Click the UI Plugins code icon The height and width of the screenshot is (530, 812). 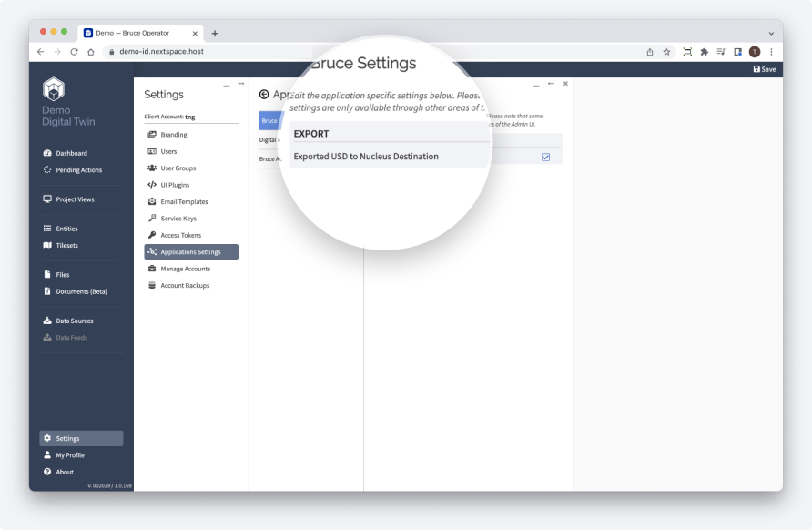pyautogui.click(x=152, y=185)
